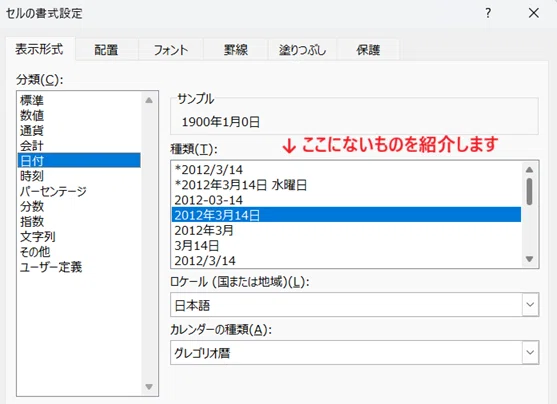Switch to the 表示形式 tab
557x404 pixels.
pyautogui.click(x=39, y=49)
